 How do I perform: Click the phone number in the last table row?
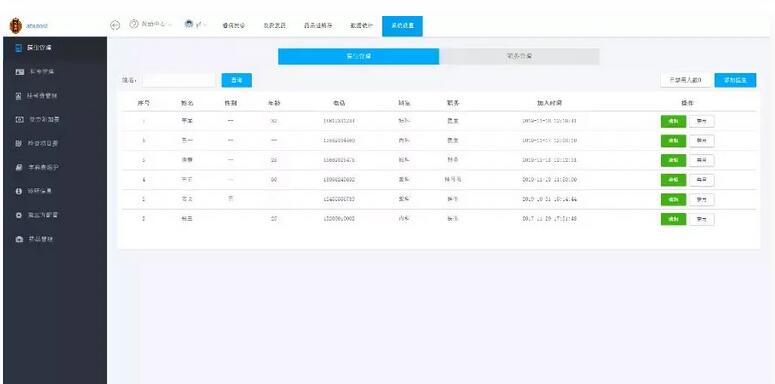click(339, 218)
